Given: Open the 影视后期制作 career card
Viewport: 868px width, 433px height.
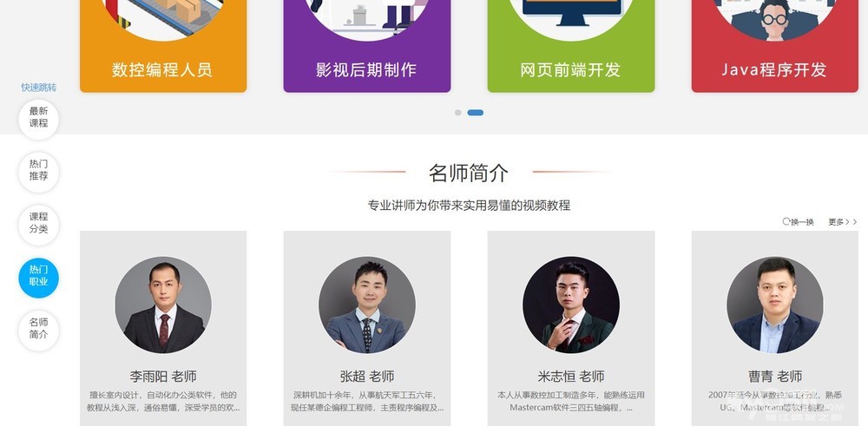Looking at the screenshot, I should [367, 46].
